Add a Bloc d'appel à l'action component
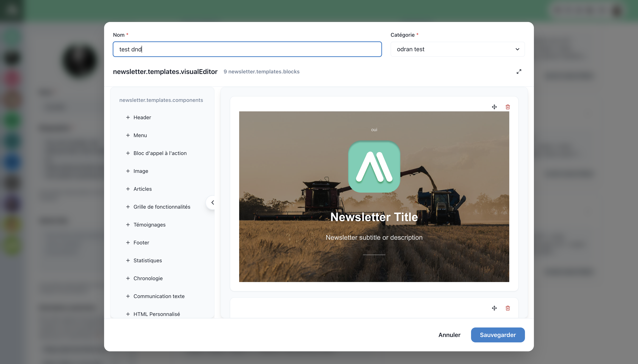The height and width of the screenshot is (364, 638). click(x=160, y=153)
